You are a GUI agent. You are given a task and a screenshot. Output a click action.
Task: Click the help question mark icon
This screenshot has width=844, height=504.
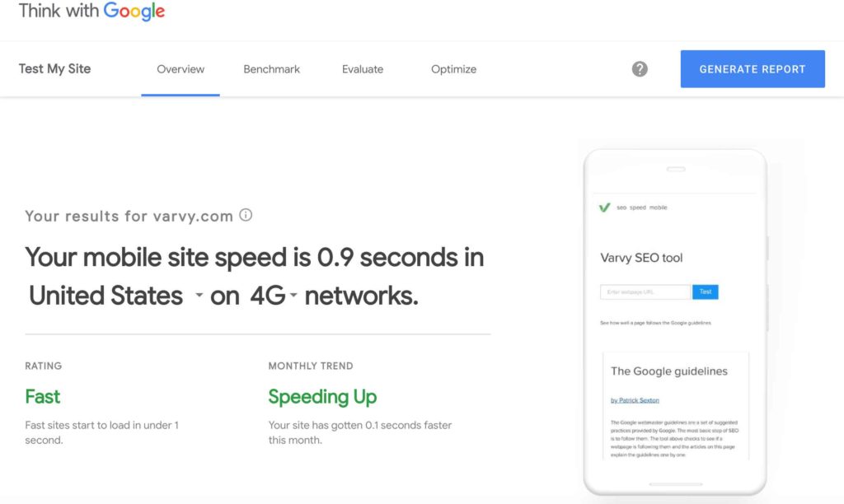pyautogui.click(x=640, y=69)
